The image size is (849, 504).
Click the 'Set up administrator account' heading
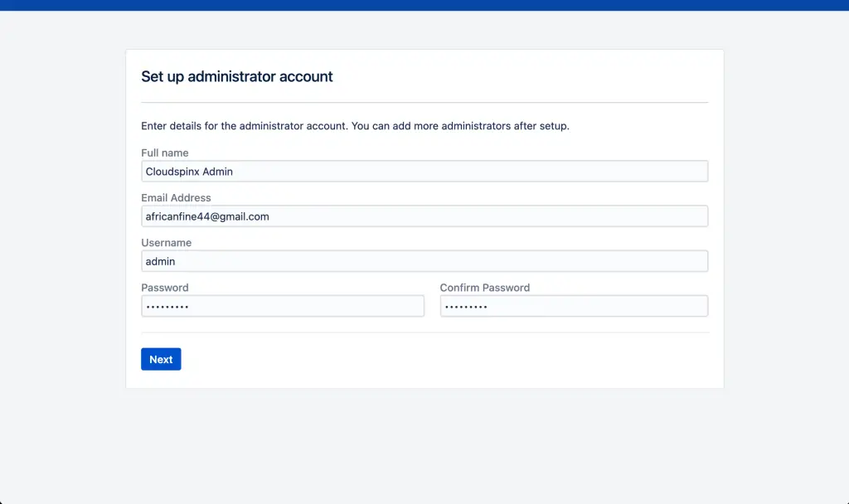[237, 76]
